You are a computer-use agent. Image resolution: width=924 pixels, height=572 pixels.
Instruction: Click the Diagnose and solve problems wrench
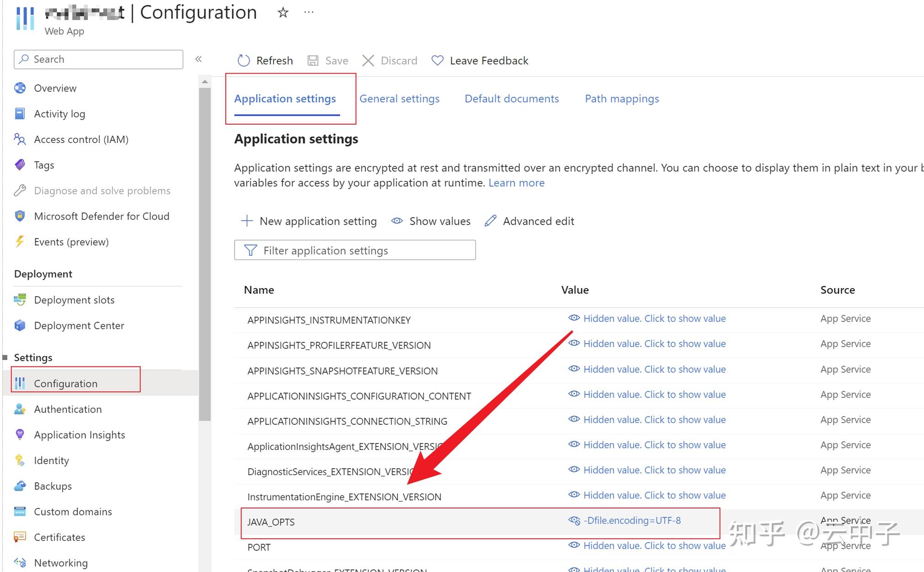click(x=19, y=191)
